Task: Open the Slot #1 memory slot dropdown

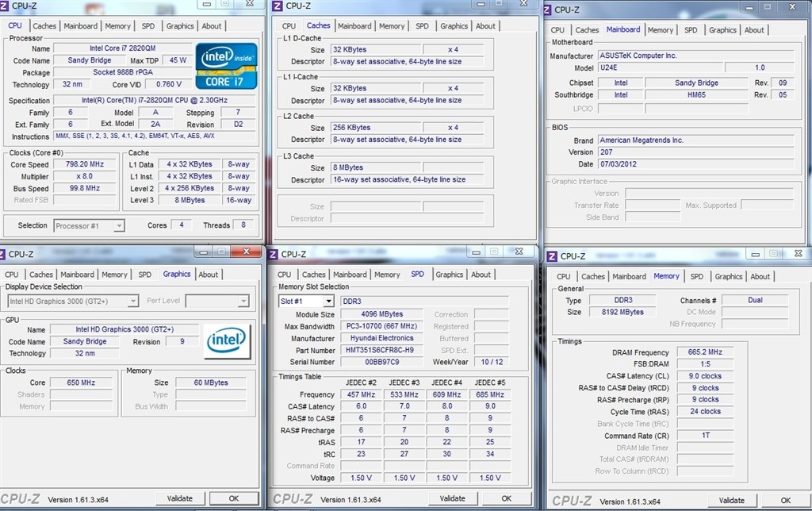Action: [x=306, y=301]
